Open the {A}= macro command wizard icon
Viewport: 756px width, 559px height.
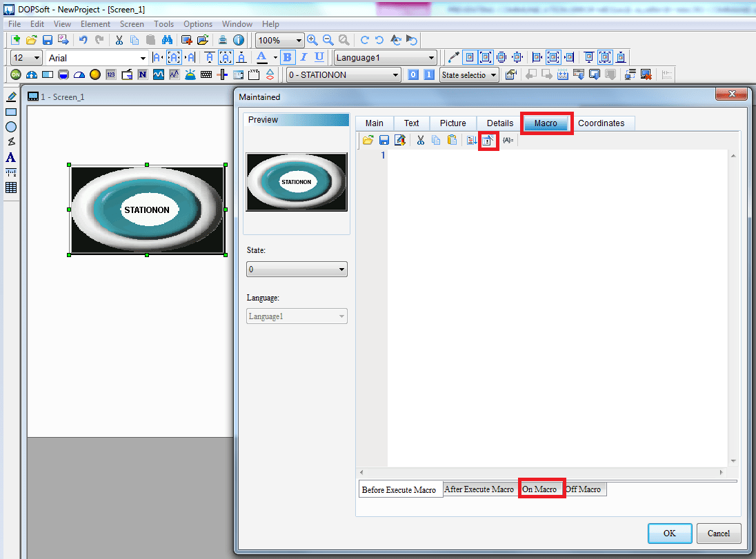pos(508,140)
